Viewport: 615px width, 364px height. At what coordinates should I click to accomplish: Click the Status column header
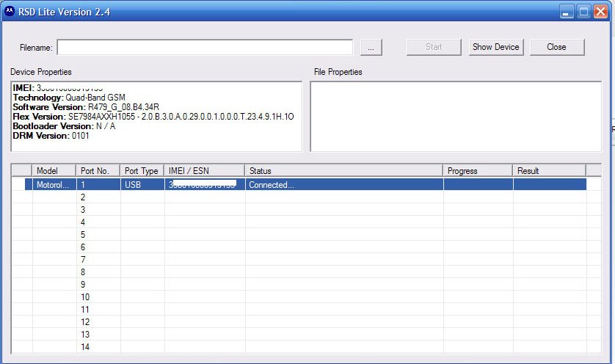click(x=343, y=170)
